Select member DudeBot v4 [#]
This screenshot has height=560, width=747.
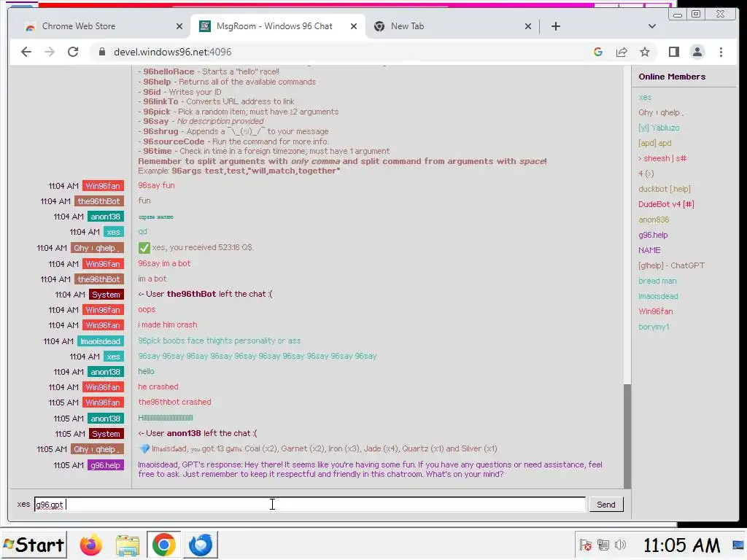(x=666, y=204)
